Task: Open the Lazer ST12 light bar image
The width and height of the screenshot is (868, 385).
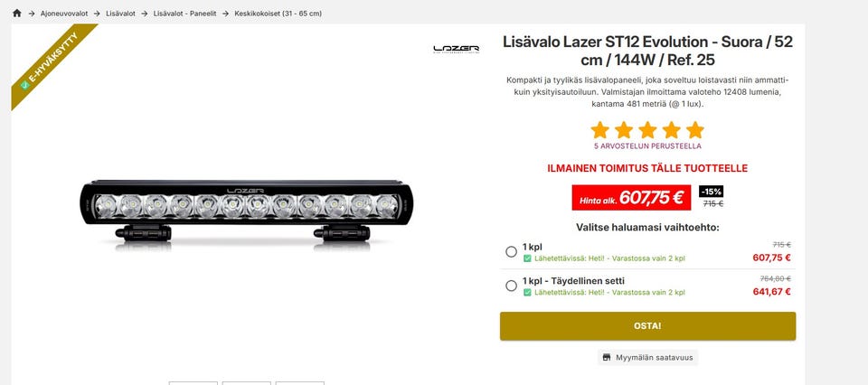Action: pos(247,213)
